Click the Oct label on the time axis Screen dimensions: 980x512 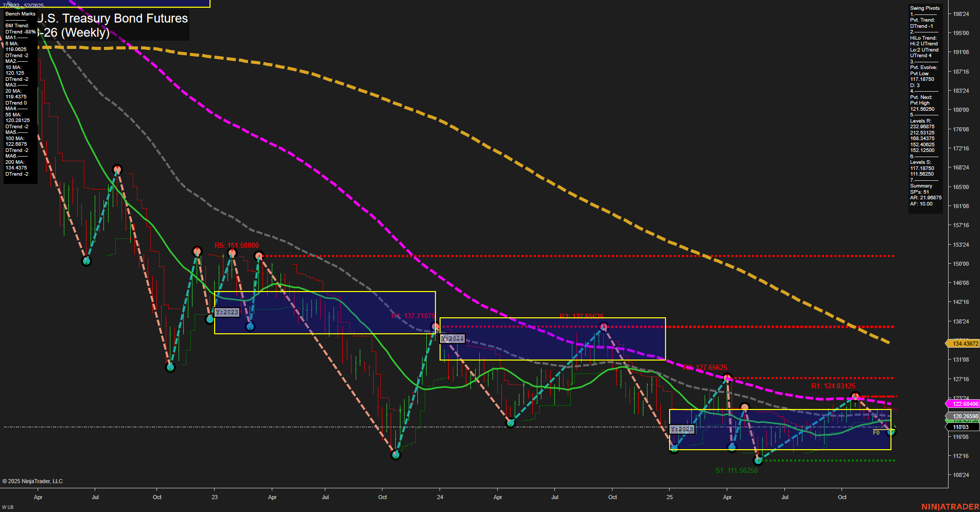click(x=842, y=498)
